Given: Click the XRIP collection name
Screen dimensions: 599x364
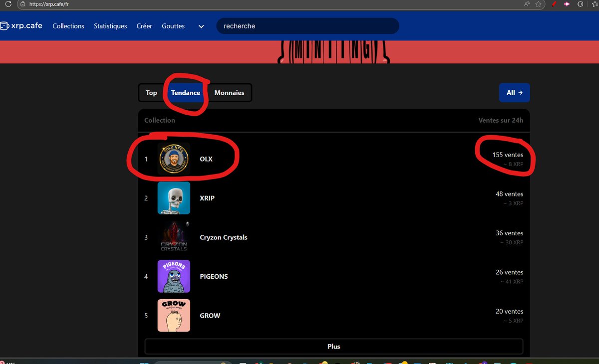Looking at the screenshot, I should [x=207, y=198].
